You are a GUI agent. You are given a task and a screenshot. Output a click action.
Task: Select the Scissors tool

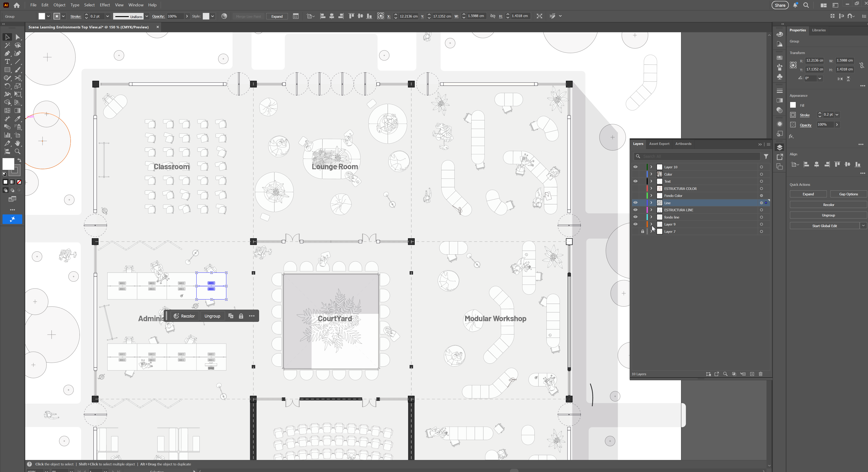click(x=18, y=78)
